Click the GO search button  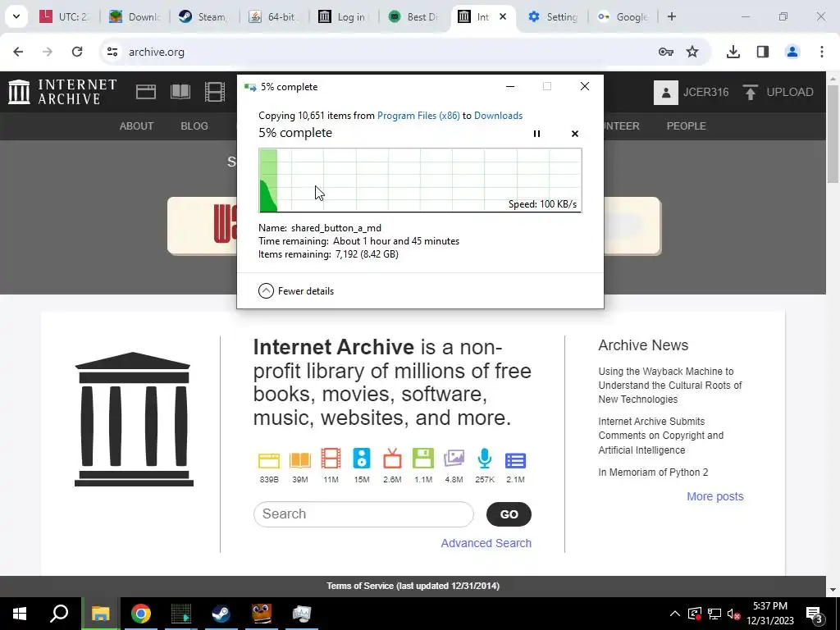509,514
